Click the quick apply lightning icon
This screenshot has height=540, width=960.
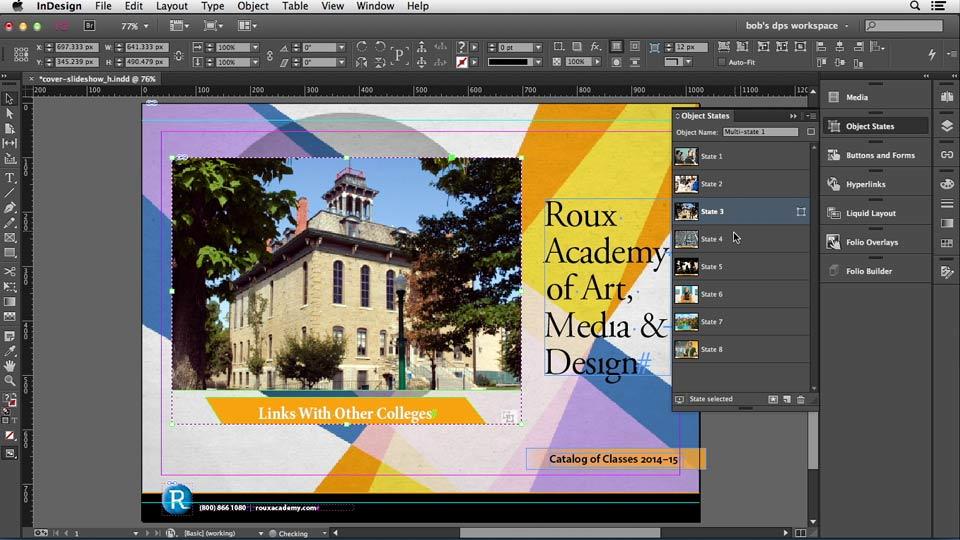coord(931,54)
